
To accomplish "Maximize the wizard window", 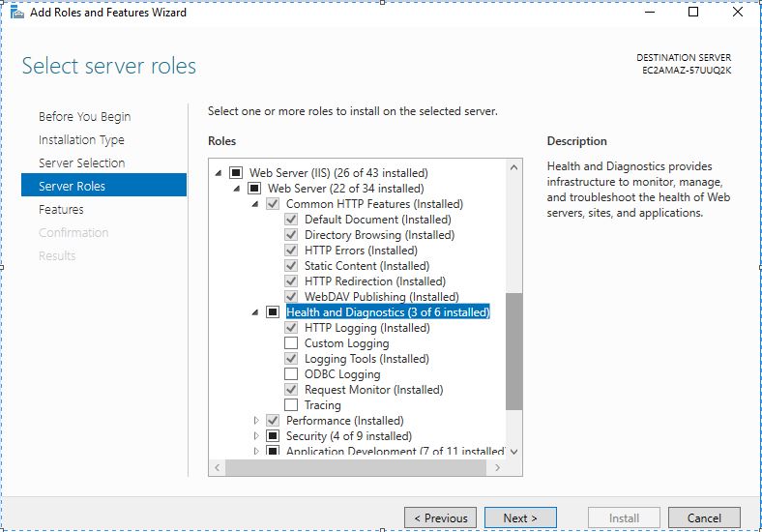I will (693, 12).
